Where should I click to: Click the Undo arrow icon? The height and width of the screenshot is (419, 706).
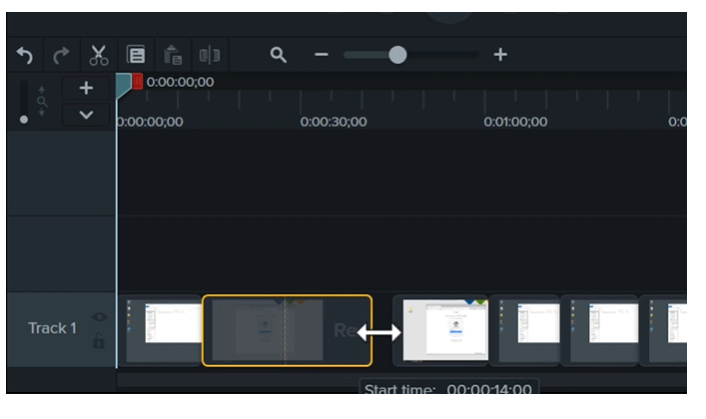pyautogui.click(x=25, y=55)
